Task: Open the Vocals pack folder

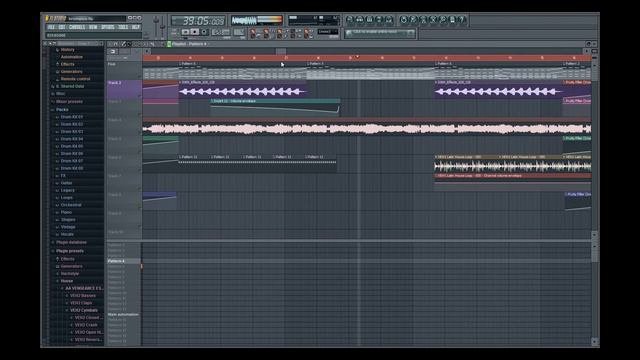Action: click(67, 235)
